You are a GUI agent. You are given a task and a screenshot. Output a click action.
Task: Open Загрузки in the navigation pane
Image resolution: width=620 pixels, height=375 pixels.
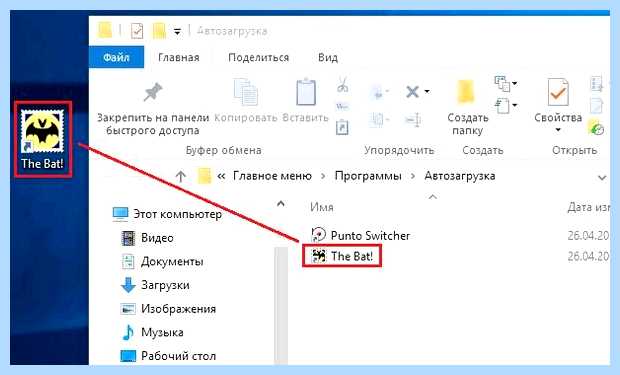(155, 285)
